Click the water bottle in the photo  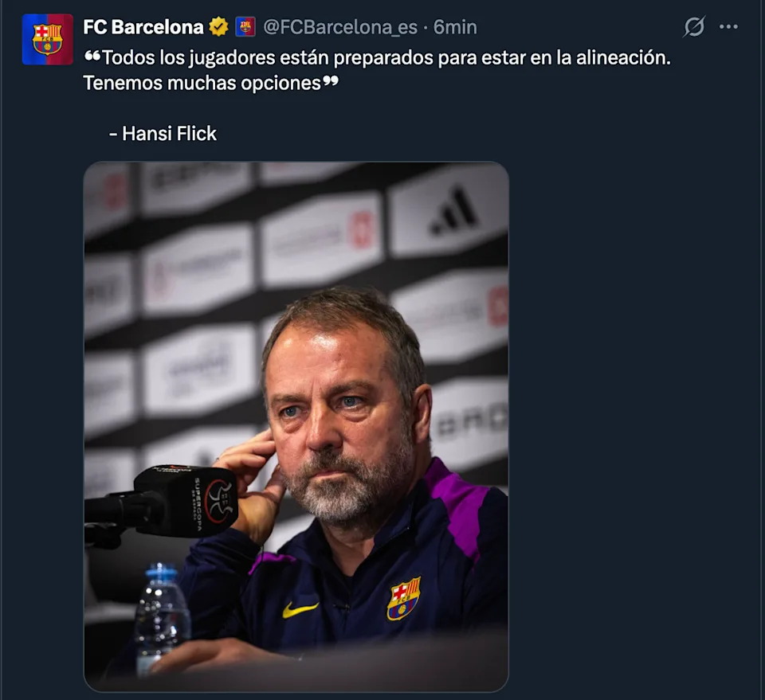pyautogui.click(x=162, y=617)
